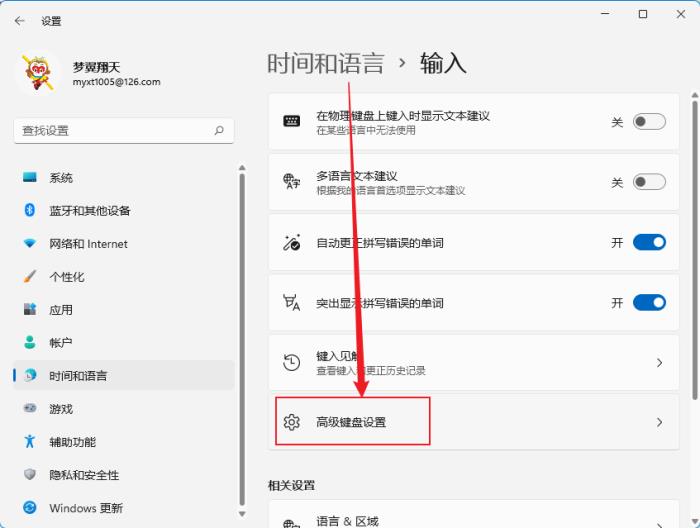Click the search magnifier icon

pyautogui.click(x=219, y=131)
